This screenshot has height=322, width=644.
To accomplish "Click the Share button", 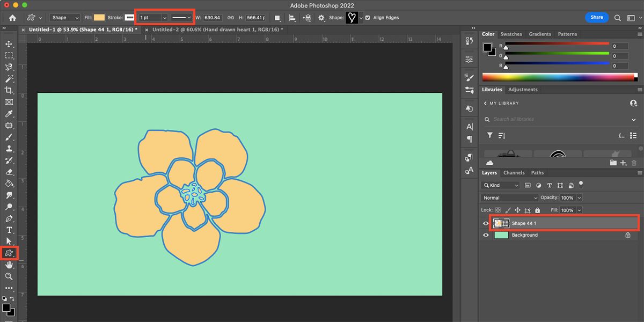I will coord(596,17).
